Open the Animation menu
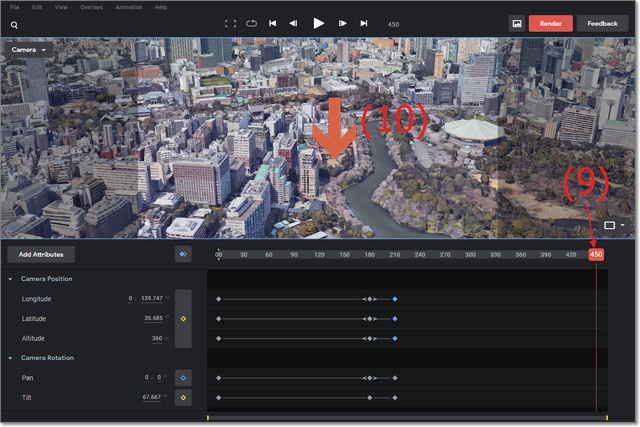 (128, 7)
